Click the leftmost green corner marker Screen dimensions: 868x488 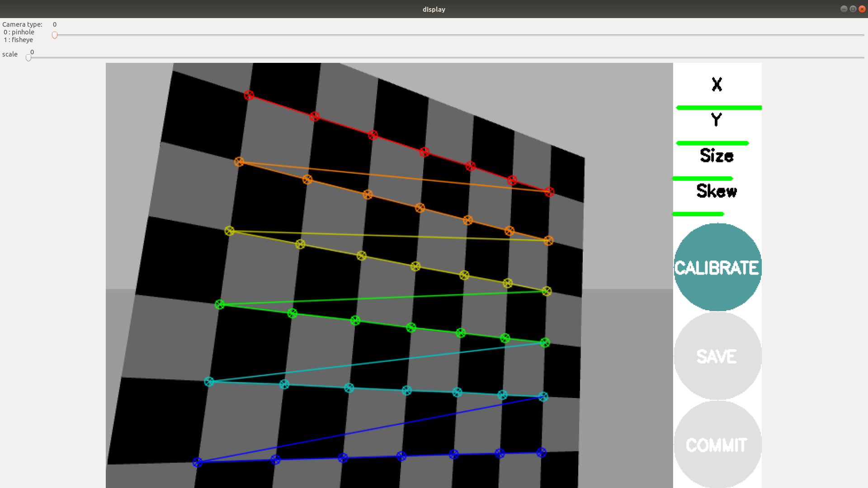[220, 304]
